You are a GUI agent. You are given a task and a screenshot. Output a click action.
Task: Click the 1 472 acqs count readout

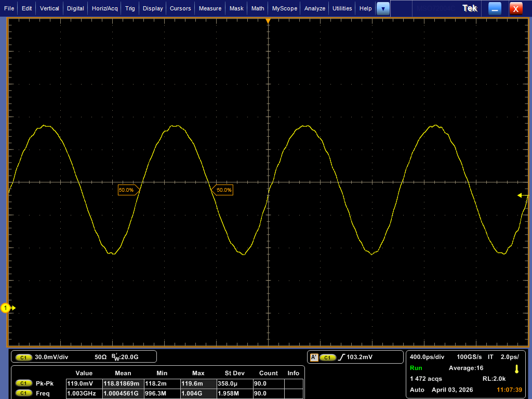(x=426, y=379)
